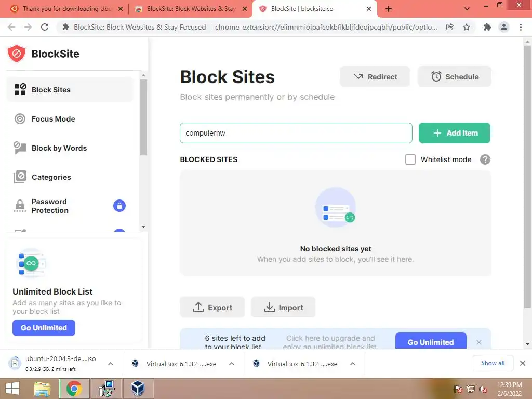Open a new browser tab
The width and height of the screenshot is (532, 399).
pos(389,9)
